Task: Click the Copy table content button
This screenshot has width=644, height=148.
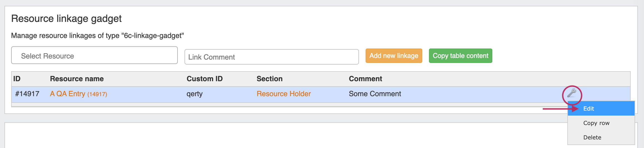Action: 460,56
